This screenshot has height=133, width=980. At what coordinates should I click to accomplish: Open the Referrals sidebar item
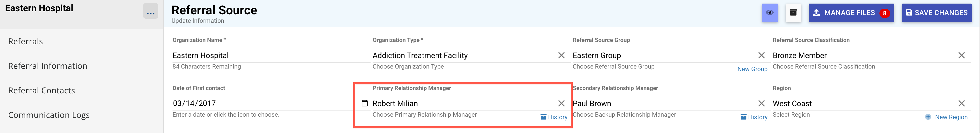[26, 41]
